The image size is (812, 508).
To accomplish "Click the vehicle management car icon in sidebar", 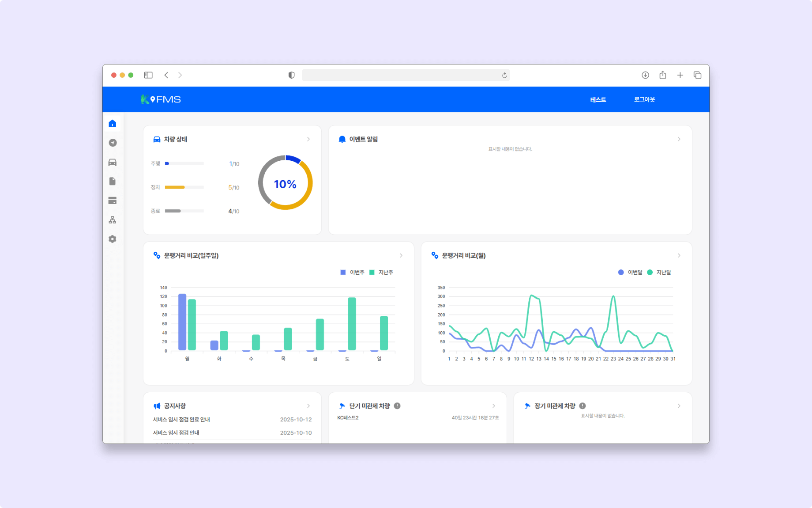I will click(x=113, y=162).
